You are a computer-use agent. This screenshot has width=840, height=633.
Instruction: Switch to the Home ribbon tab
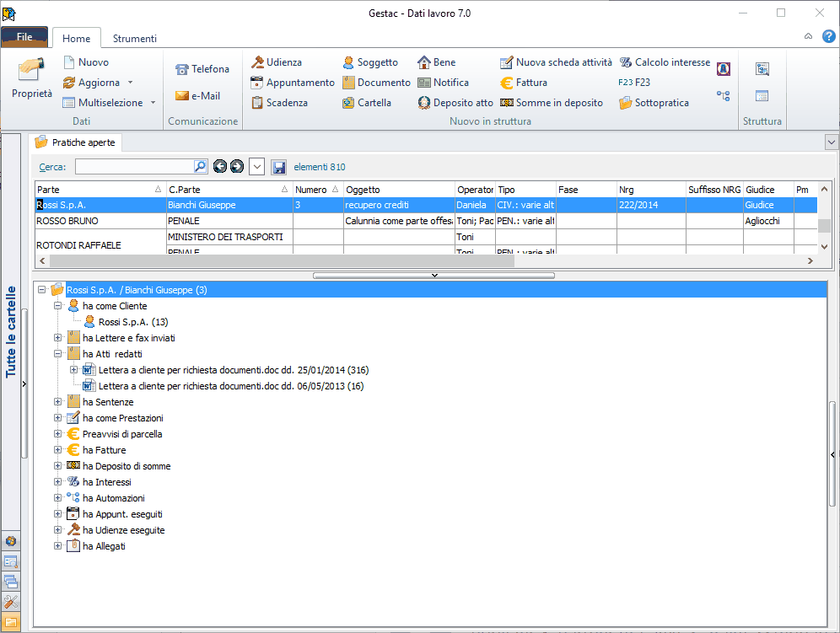pyautogui.click(x=77, y=39)
